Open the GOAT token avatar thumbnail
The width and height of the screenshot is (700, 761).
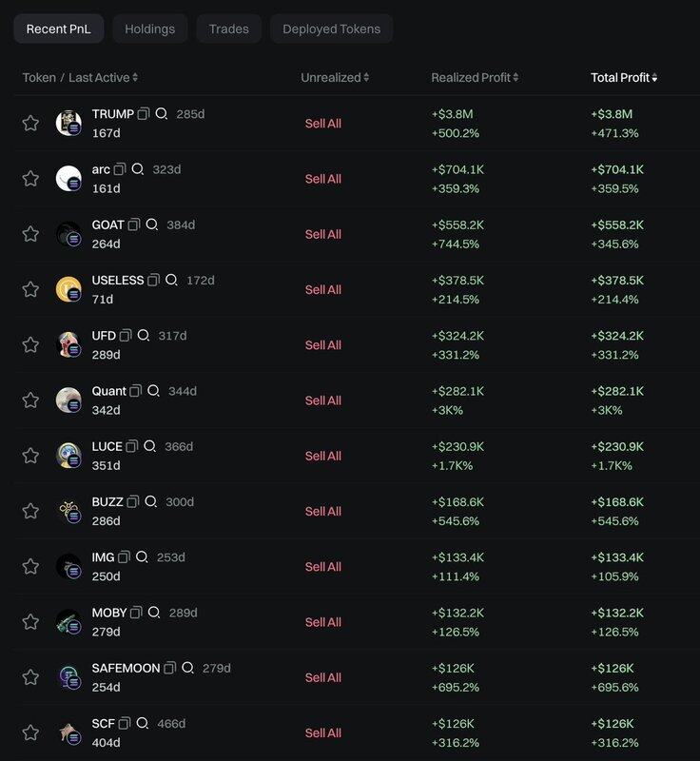coord(68,234)
